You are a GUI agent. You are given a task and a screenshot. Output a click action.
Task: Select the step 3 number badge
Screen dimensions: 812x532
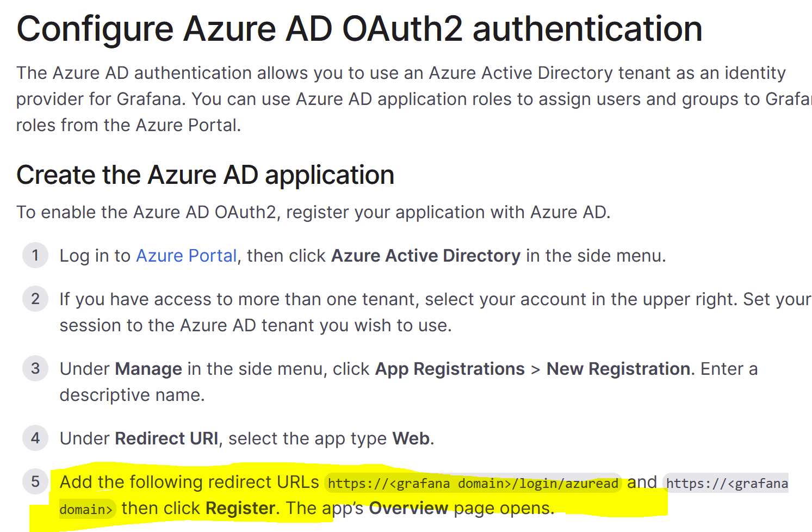click(35, 368)
